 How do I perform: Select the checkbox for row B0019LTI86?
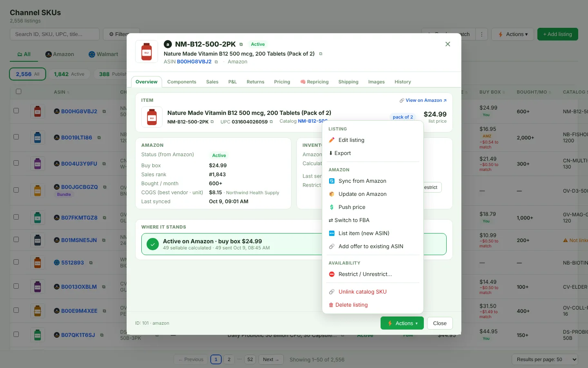tap(16, 137)
